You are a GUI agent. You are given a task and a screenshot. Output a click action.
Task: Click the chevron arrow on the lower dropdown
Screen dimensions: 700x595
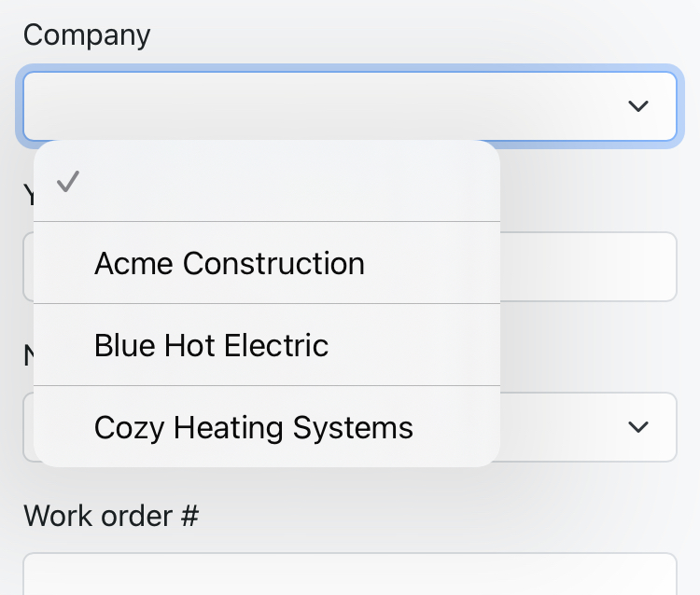[x=638, y=427]
